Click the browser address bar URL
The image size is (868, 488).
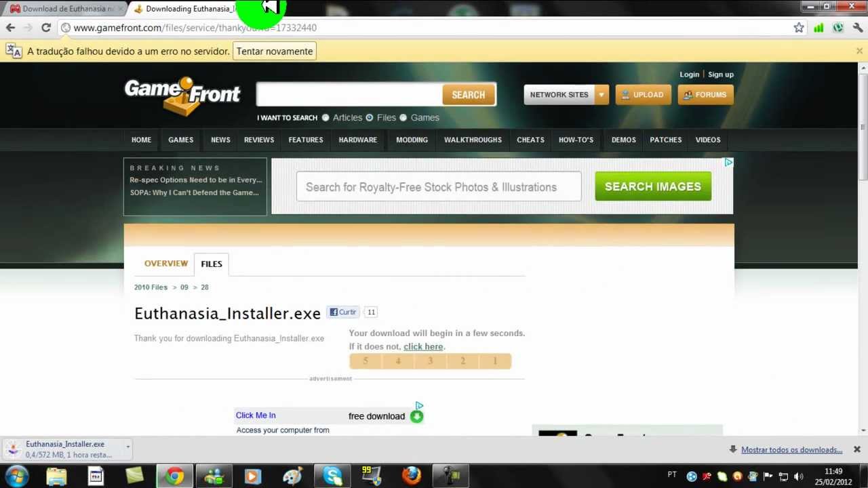pos(195,28)
